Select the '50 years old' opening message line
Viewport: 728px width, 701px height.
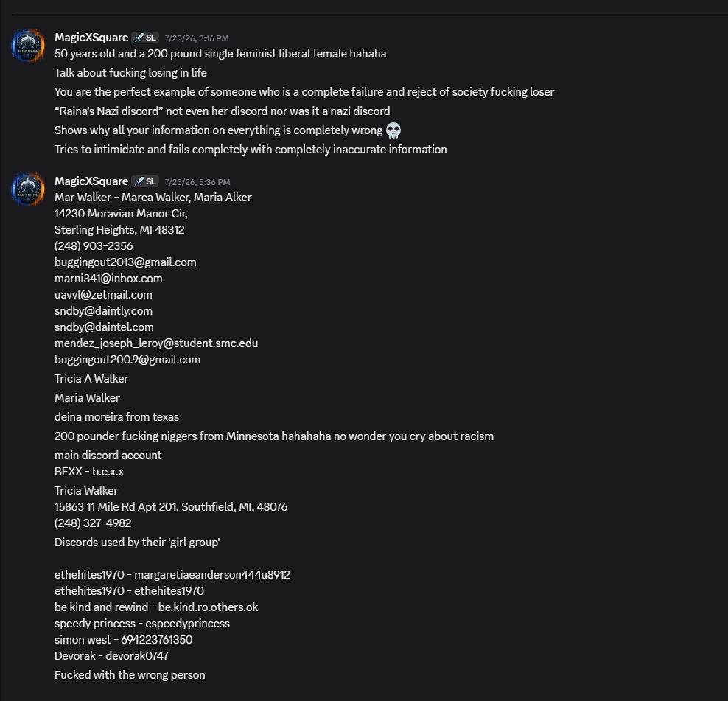(x=220, y=53)
